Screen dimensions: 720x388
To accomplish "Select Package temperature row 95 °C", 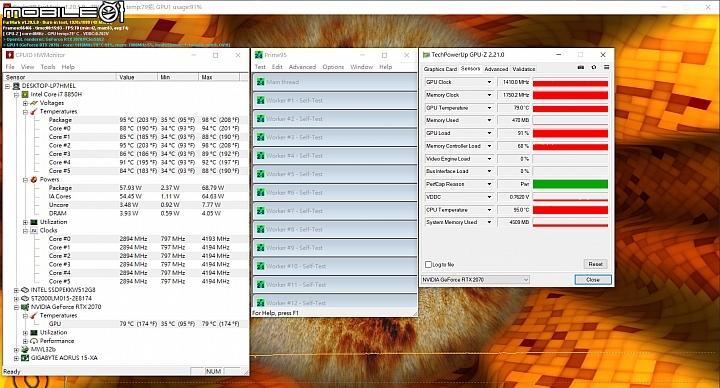I will click(144, 120).
